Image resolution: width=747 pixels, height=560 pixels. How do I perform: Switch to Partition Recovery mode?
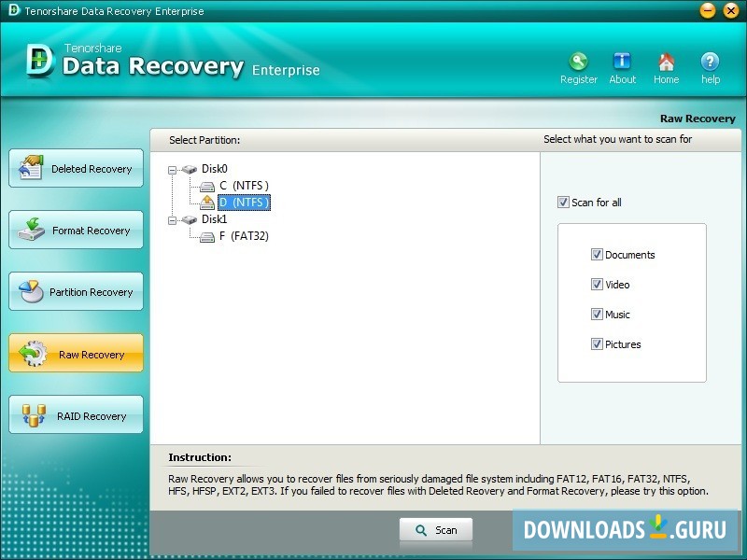pos(76,291)
